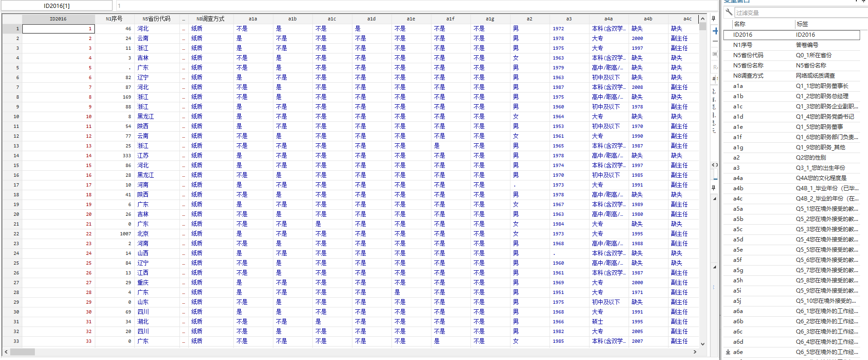Click the left-right arrows icon in the side strip

[715, 165]
